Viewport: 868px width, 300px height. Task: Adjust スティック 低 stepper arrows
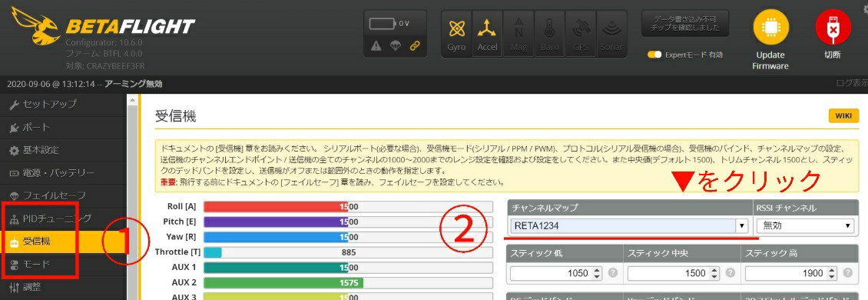[x=597, y=273]
